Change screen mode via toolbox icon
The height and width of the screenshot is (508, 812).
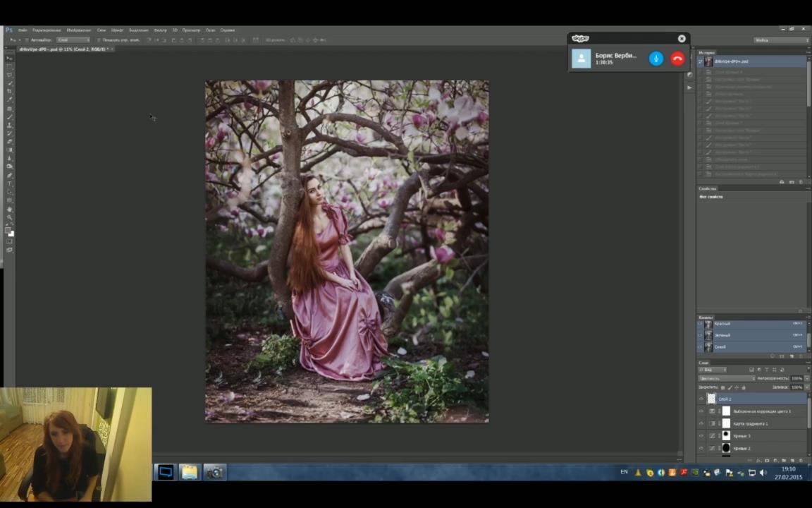click(x=9, y=250)
